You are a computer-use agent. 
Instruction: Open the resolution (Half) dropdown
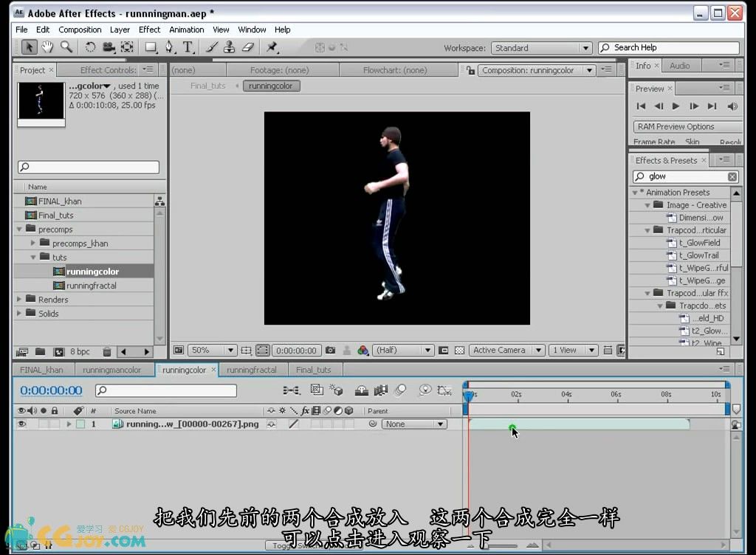point(403,351)
